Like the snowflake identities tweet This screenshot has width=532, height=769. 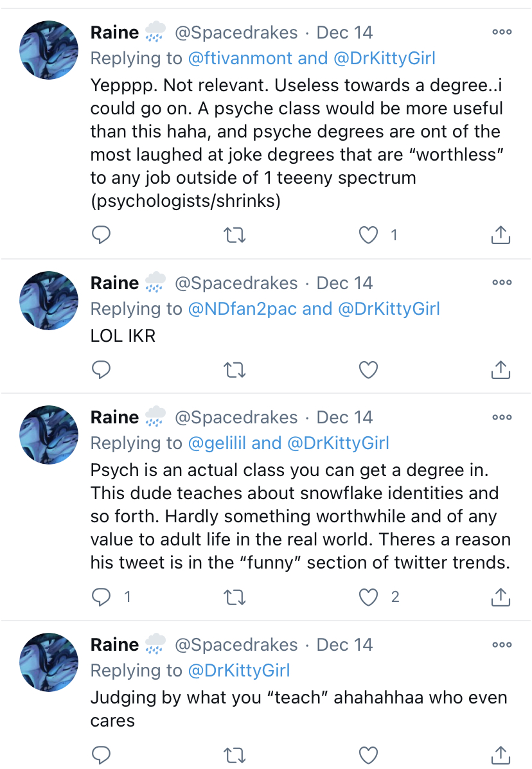(368, 597)
